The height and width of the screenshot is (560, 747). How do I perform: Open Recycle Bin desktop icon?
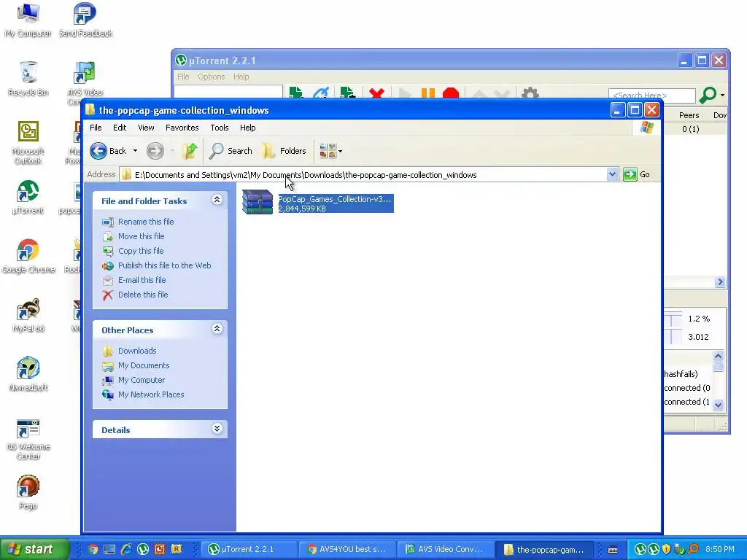coord(28,79)
